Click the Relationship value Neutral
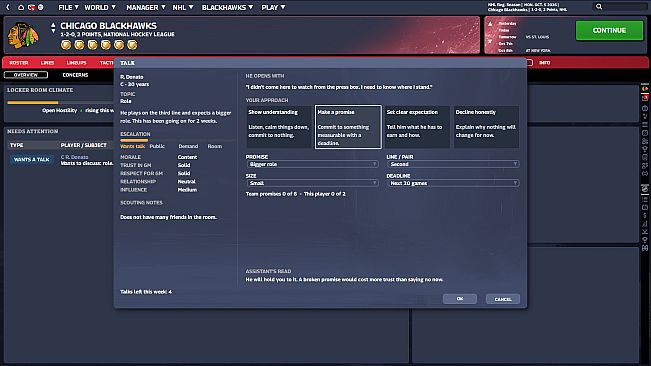The image size is (651, 366). 186,181
